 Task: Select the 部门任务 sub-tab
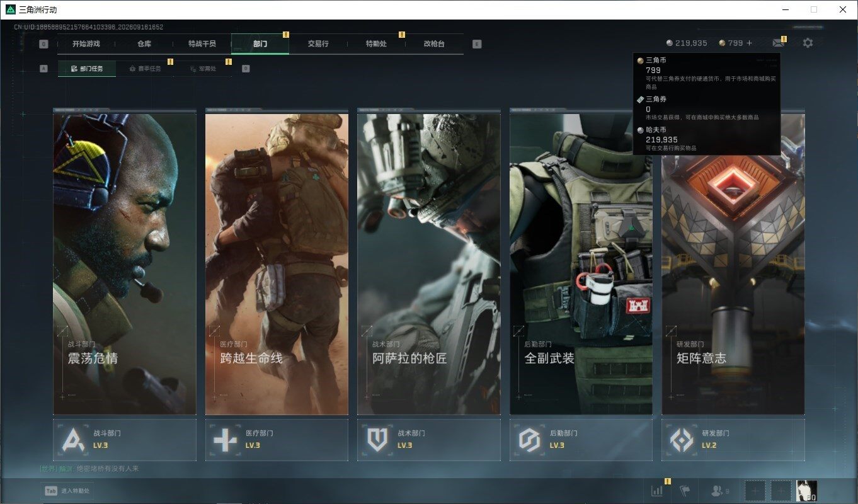pyautogui.click(x=87, y=69)
